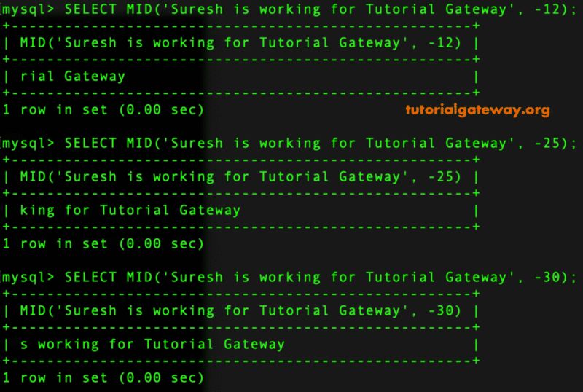The height and width of the screenshot is (392, 583).
Task: Click the last '1 row in set' line
Action: pos(103,377)
